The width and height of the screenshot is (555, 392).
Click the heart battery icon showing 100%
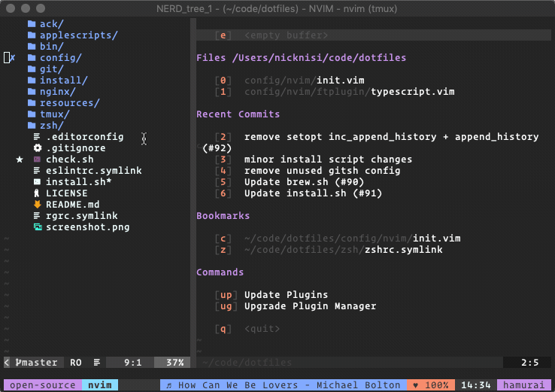[x=415, y=385]
